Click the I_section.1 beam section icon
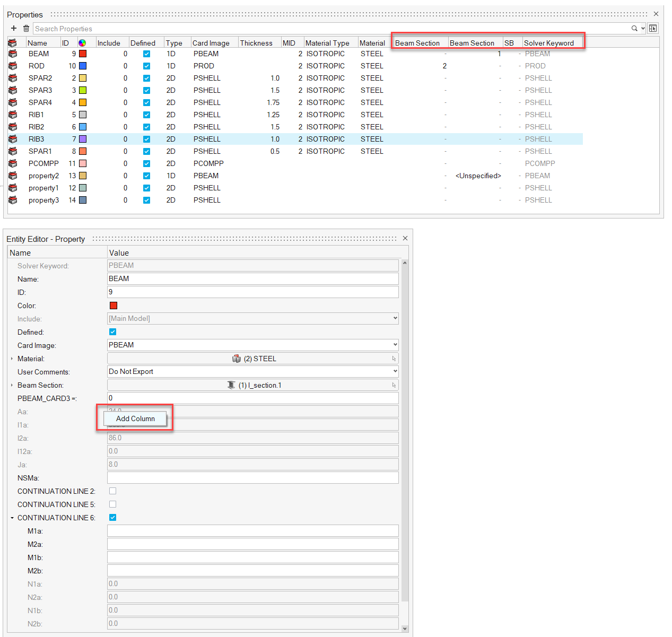672x637 pixels. [x=231, y=385]
